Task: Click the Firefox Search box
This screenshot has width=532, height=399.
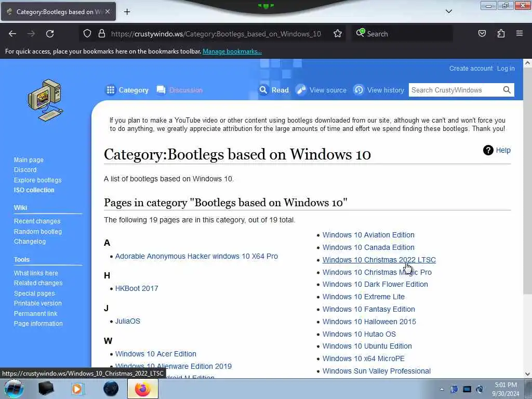Action: (x=402, y=34)
